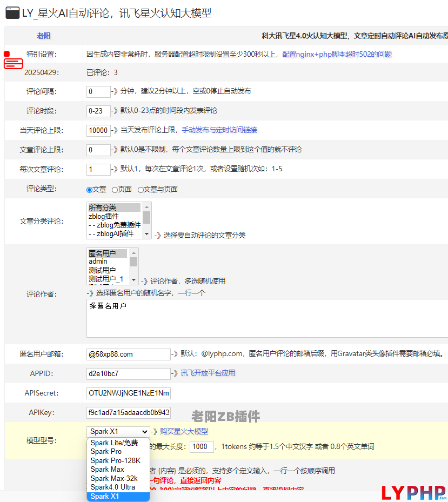
Task: Click the LYPHP logo in the corner
Action: 414,492
